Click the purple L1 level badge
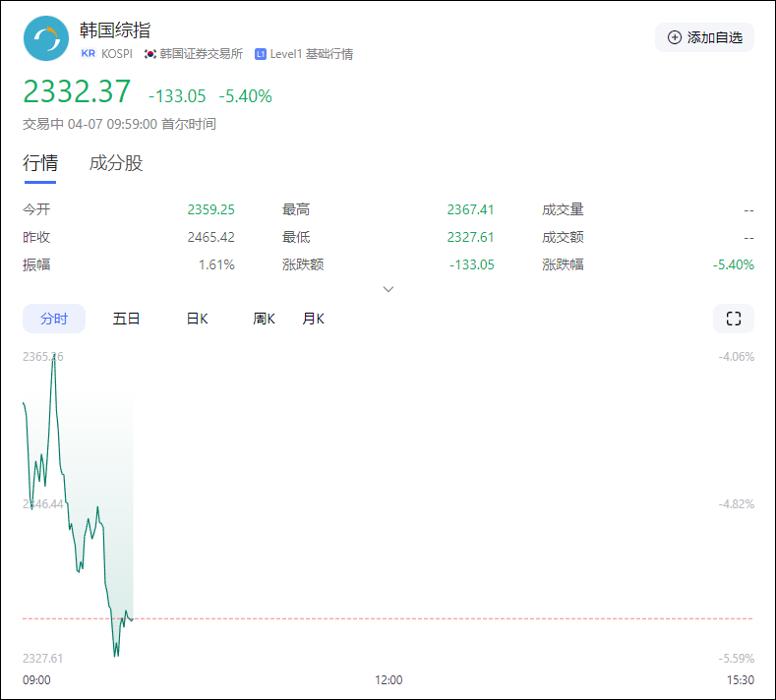The height and width of the screenshot is (700, 776). 261,54
